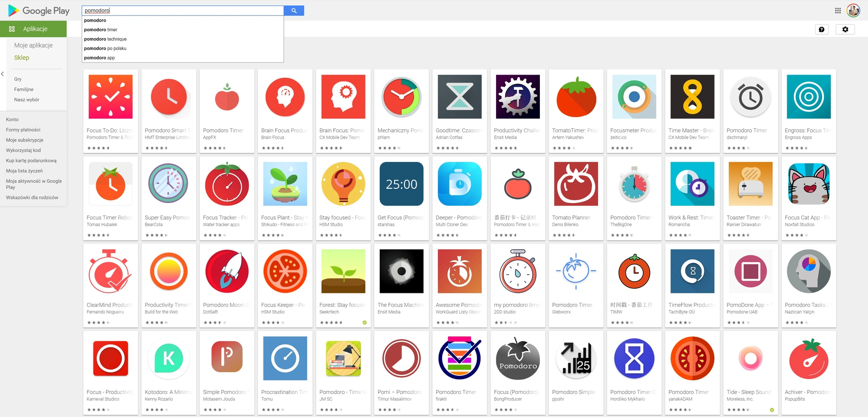The image size is (868, 417).
Task: Open the TomatoTimer tomato icon
Action: click(x=576, y=97)
